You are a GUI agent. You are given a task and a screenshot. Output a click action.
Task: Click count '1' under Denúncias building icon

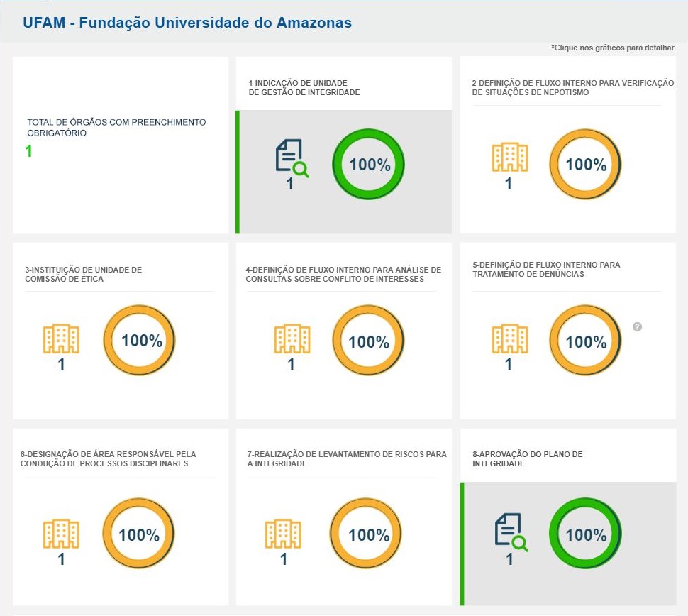pos(508,363)
